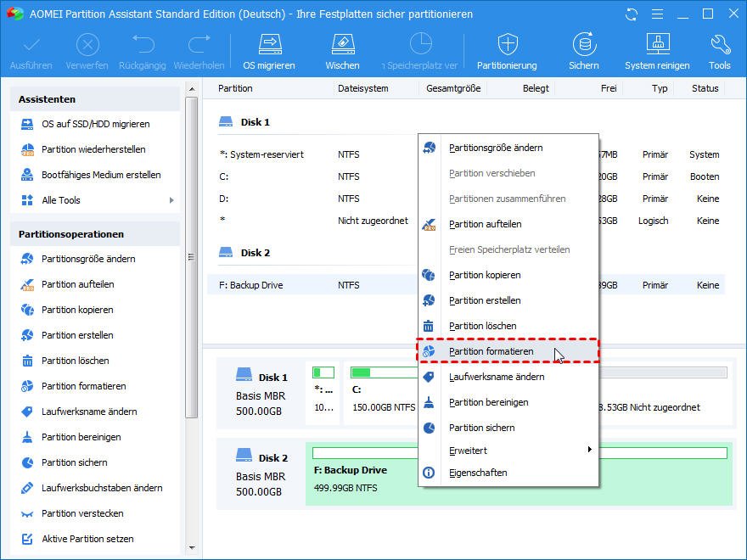The image size is (747, 560).
Task: Expand the Erweitert submenu in context menu
Action: 508,451
